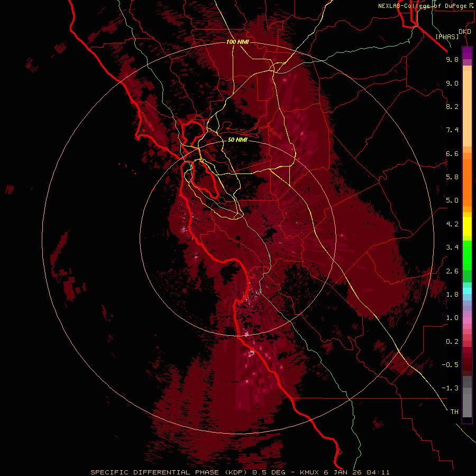This screenshot has width=476, height=476.
Task: Click the 1.0 value on the color scale
Action: [x=452, y=318]
